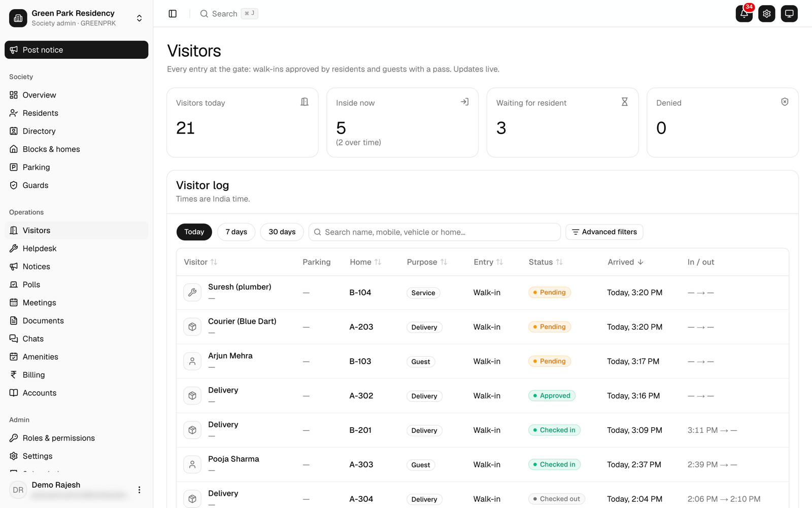
Task: Click the package icon in the A-302 Delivery row
Action: click(192, 396)
